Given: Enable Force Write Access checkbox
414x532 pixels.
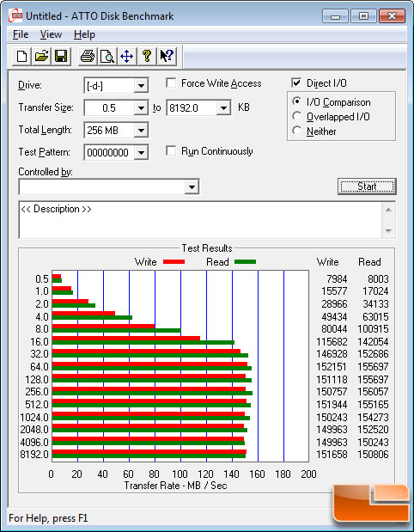Looking at the screenshot, I should point(171,83).
